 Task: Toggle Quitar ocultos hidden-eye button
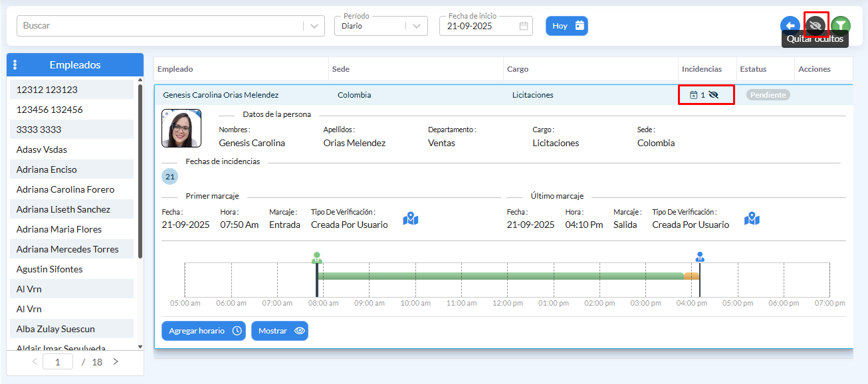coord(815,26)
